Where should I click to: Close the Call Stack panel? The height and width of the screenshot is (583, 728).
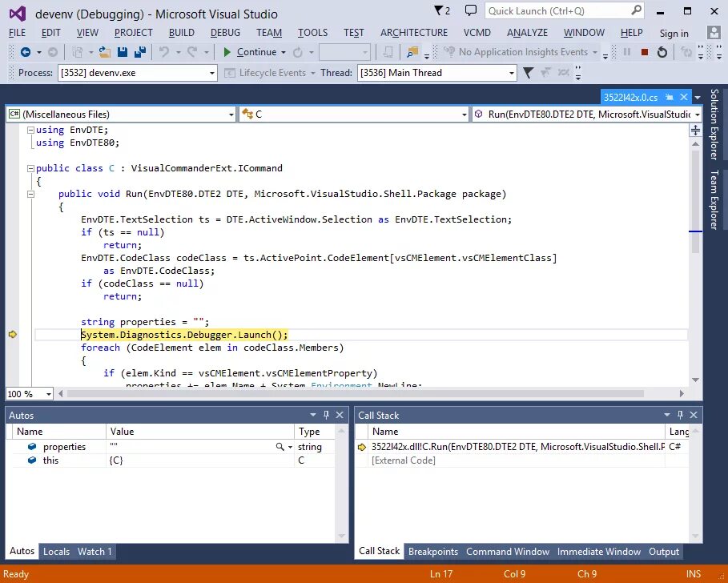pos(694,415)
